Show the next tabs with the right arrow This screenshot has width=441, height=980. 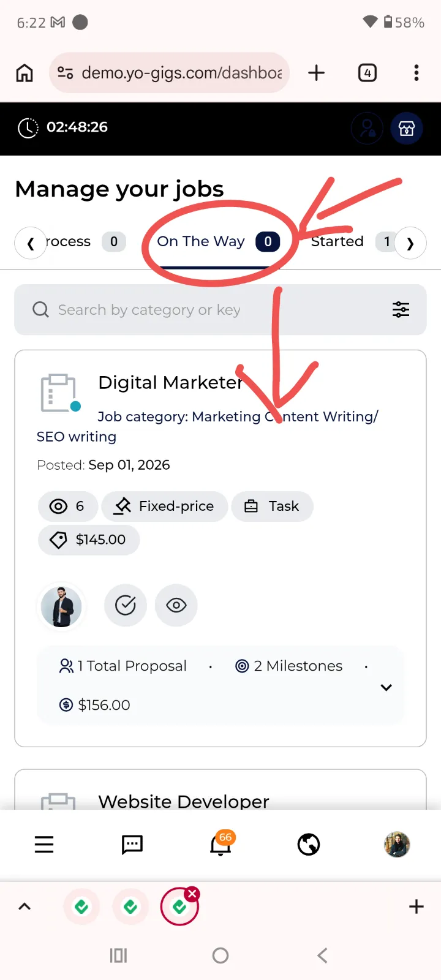[410, 243]
